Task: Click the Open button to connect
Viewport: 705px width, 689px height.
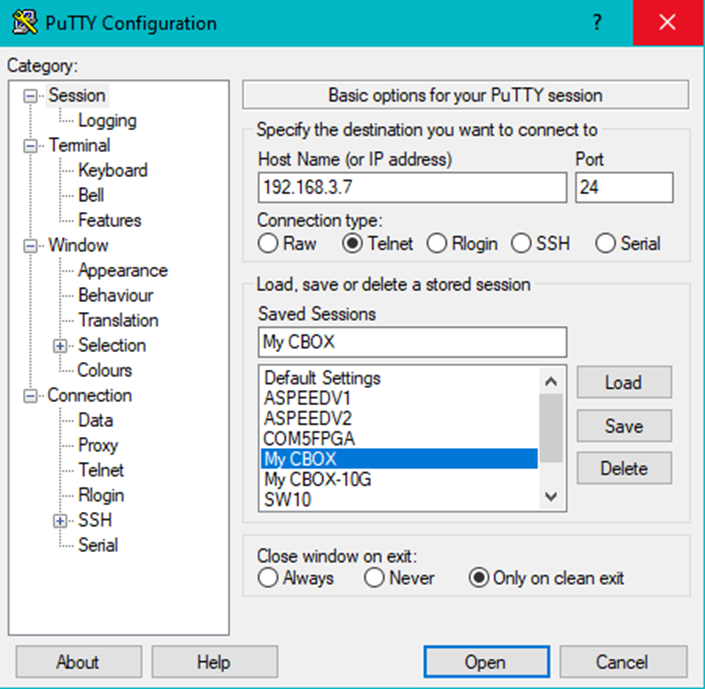Action: coord(486,662)
